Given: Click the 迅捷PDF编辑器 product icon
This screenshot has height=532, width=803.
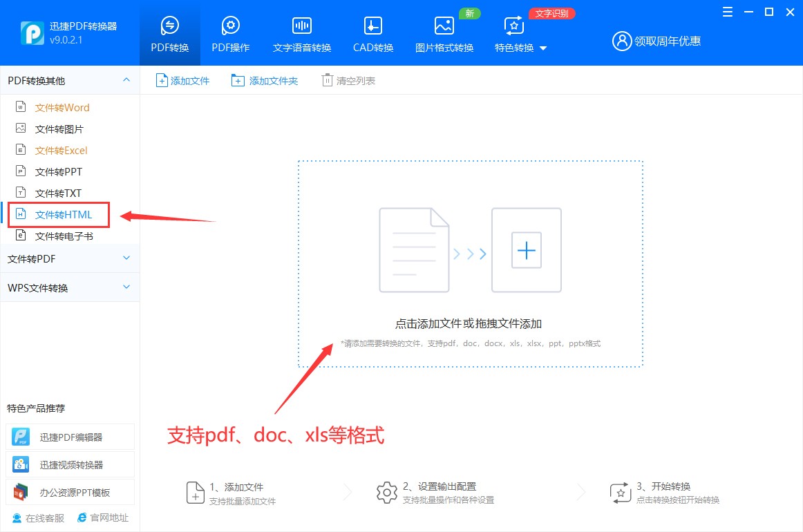Looking at the screenshot, I should pos(21,437).
